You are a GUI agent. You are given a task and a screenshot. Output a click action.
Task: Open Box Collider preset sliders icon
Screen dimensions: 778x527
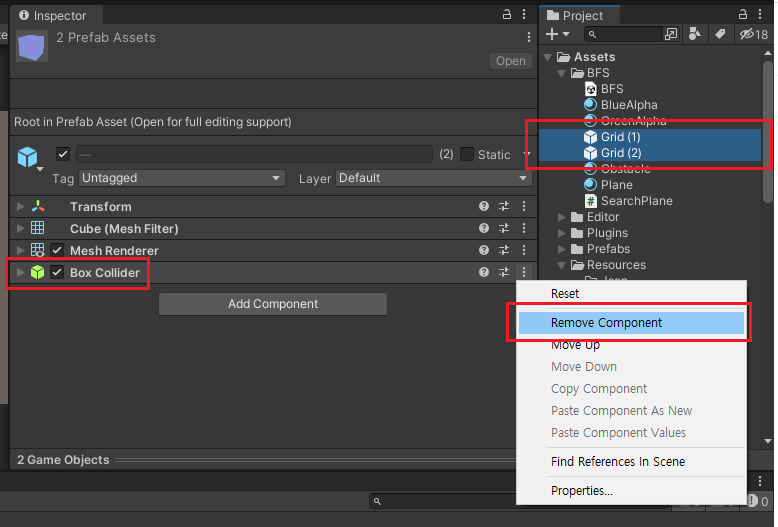(504, 272)
